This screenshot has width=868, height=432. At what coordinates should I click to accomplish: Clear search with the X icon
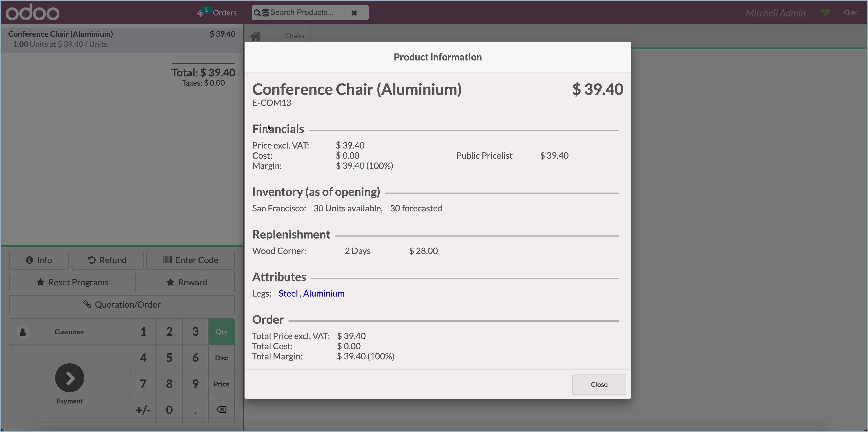pyautogui.click(x=354, y=13)
